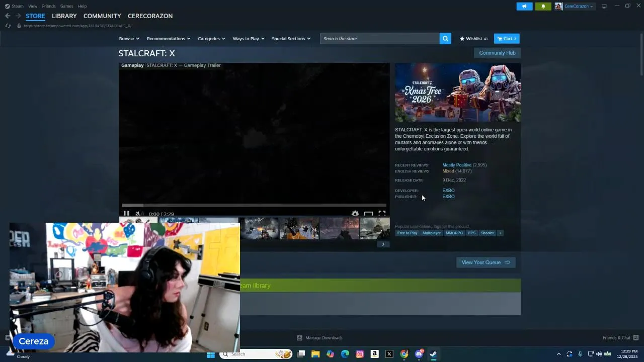Open Friends & Chat panel
The width and height of the screenshot is (644, 362).
tap(620, 338)
